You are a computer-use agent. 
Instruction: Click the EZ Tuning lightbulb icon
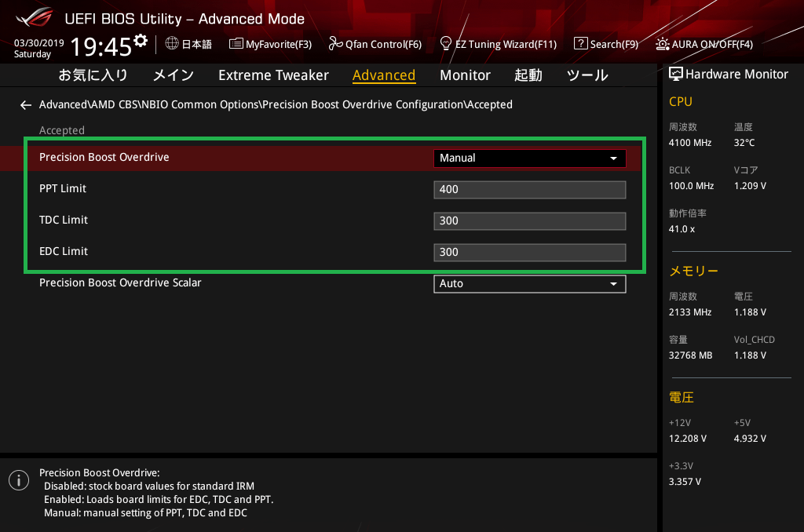(x=446, y=44)
